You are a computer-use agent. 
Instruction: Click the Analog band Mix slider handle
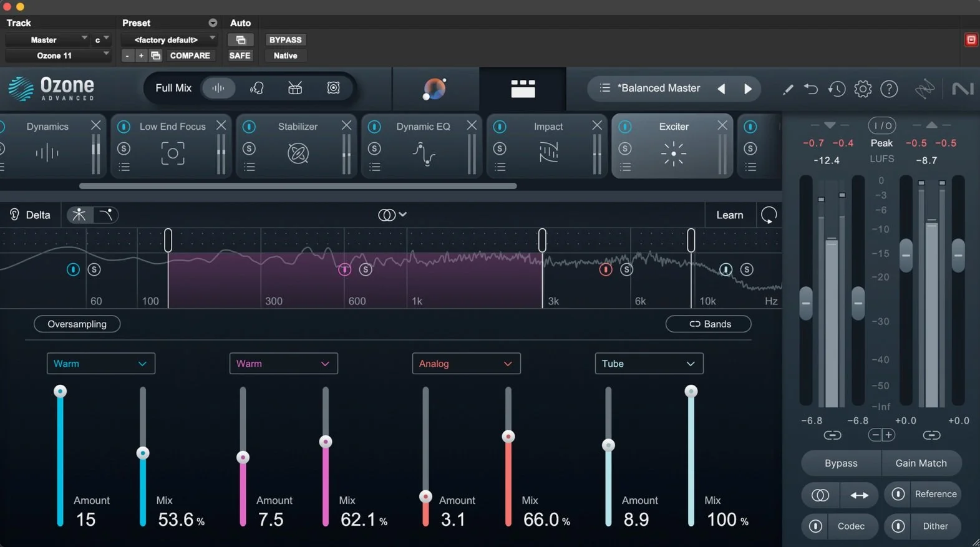click(508, 437)
